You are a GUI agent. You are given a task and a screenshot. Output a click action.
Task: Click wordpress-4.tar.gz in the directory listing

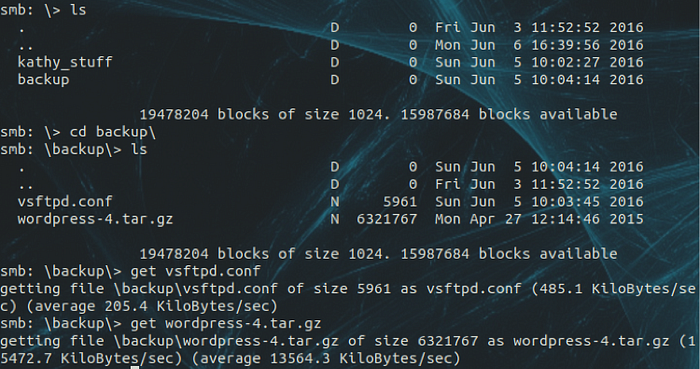[95, 219]
